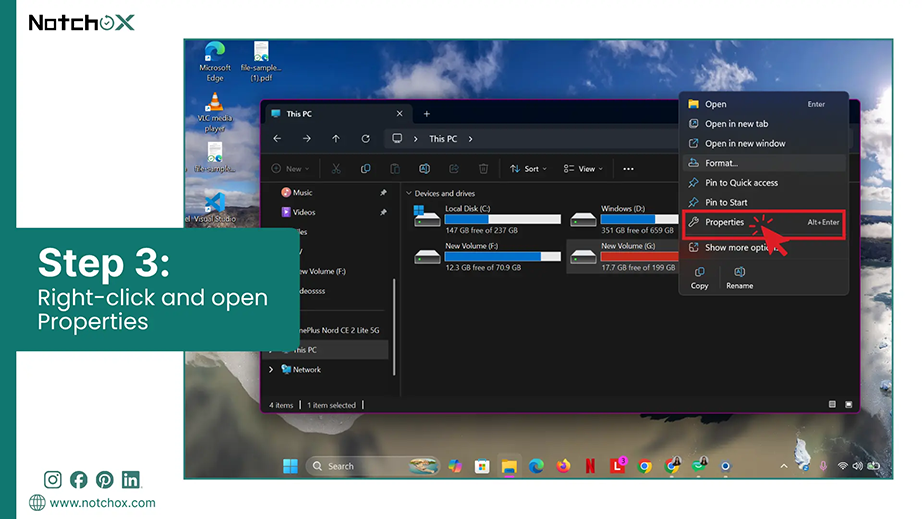Refresh the This PC view

[x=365, y=139]
